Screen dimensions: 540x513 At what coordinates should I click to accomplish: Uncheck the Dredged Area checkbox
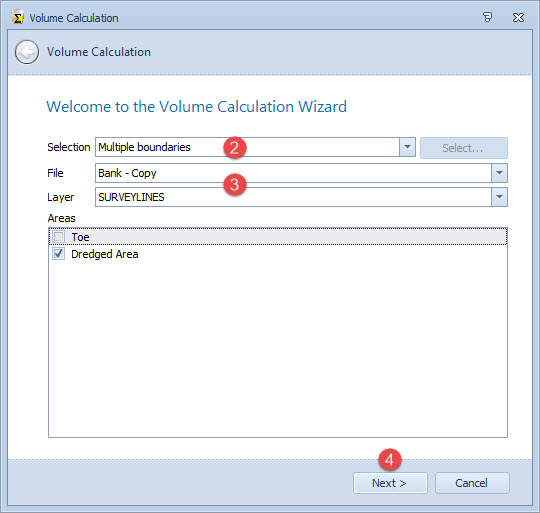click(x=59, y=254)
